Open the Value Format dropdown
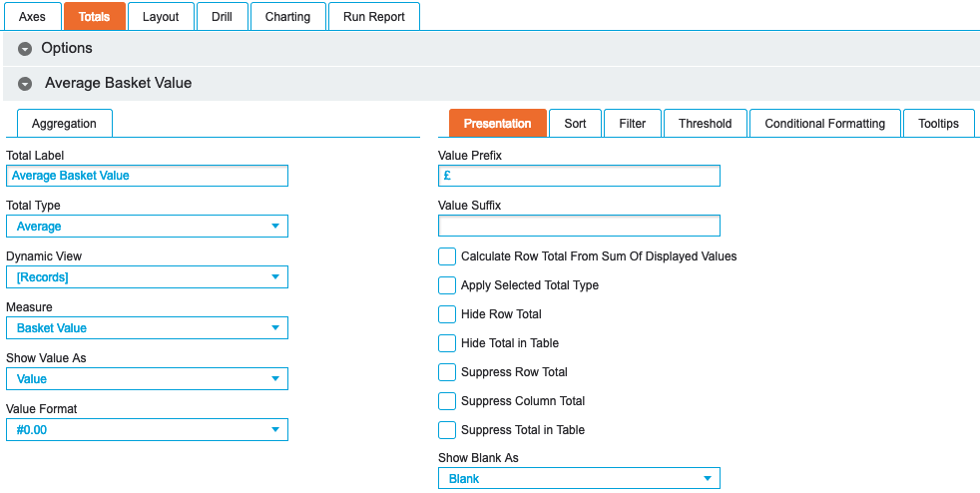Image resolution: width=980 pixels, height=493 pixels. point(147,430)
